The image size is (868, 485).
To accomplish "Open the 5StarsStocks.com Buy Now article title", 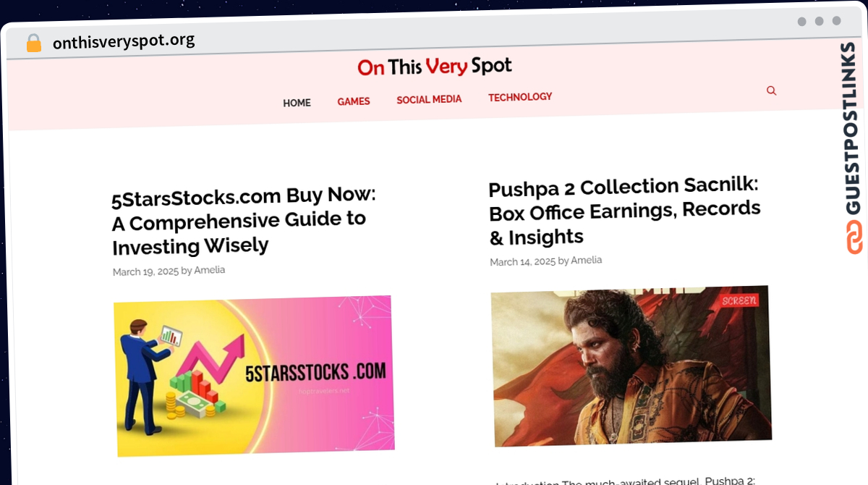I will (244, 221).
